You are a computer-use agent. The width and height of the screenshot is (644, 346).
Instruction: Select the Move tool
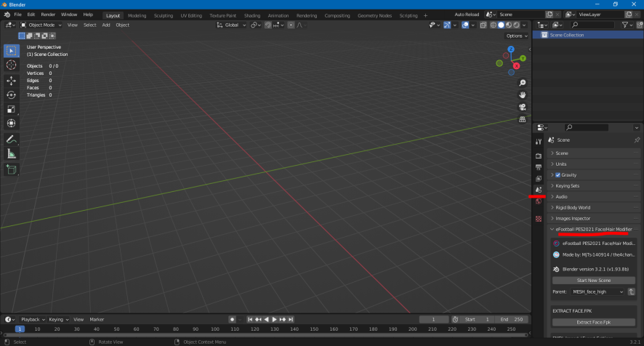12,81
